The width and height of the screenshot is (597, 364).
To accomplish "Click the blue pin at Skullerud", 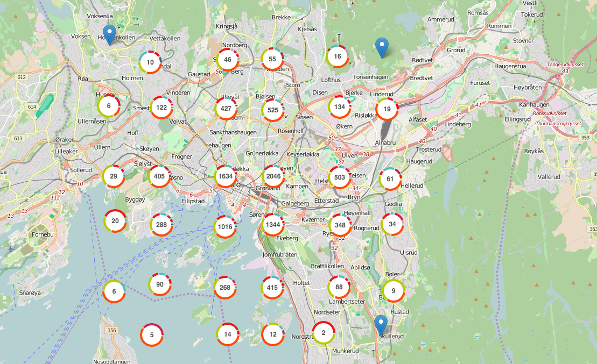I will (x=381, y=325).
